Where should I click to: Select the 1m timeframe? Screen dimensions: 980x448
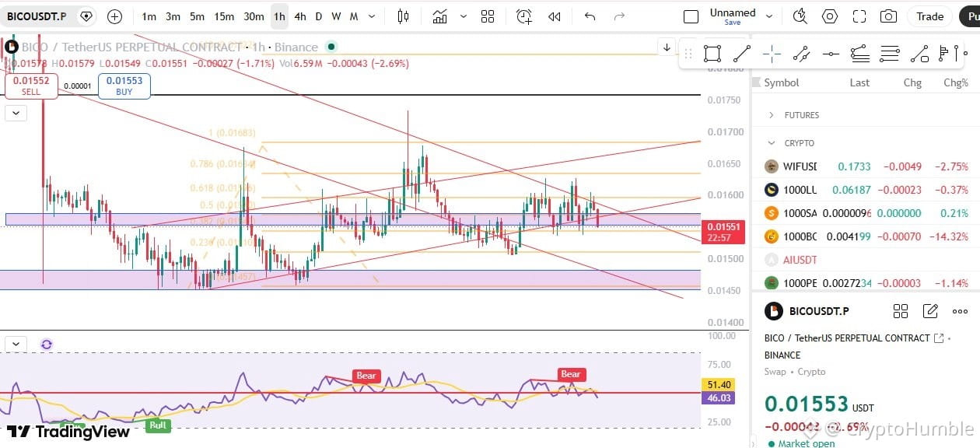pyautogui.click(x=149, y=16)
